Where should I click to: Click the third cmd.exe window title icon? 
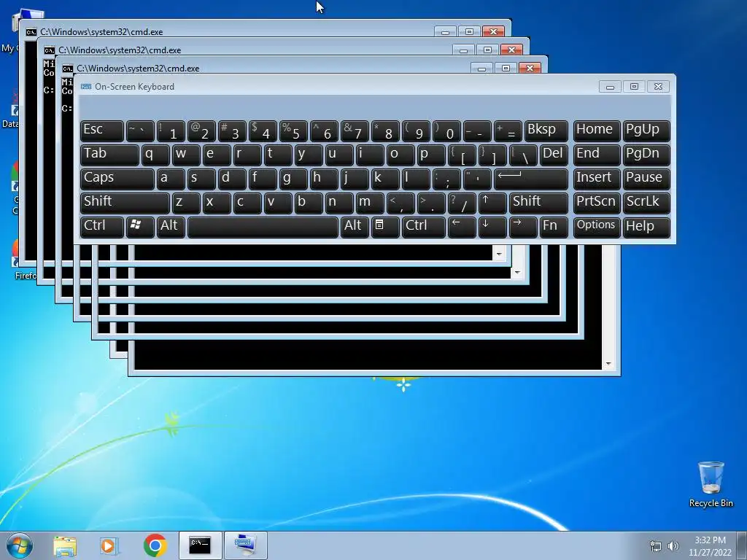(67, 69)
